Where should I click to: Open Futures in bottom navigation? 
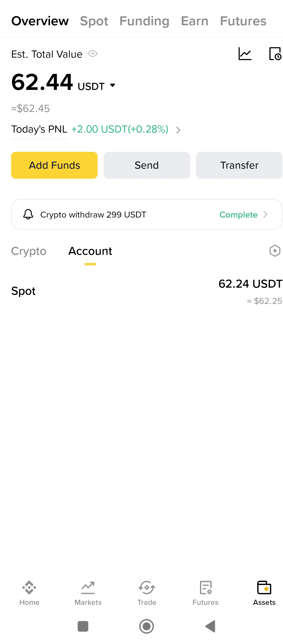click(x=206, y=593)
